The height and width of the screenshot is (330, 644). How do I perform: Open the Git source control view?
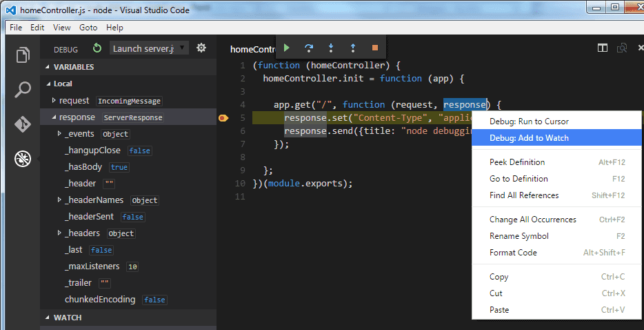click(x=23, y=124)
